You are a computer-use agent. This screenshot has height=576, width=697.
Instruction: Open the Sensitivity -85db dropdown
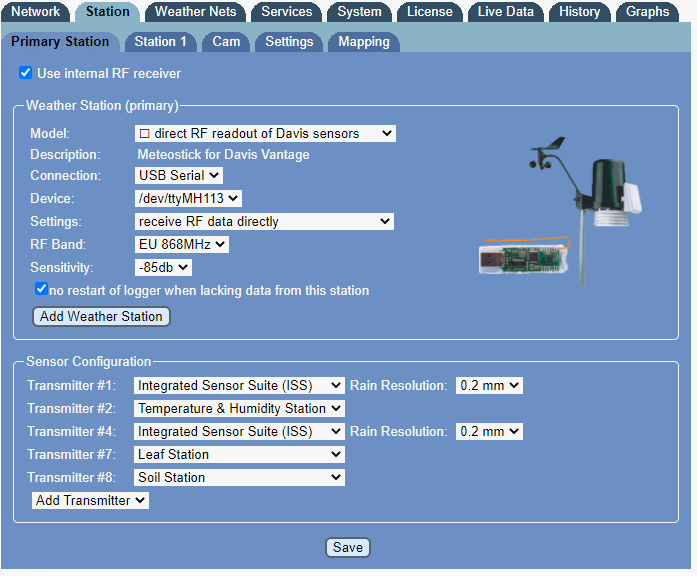point(163,268)
